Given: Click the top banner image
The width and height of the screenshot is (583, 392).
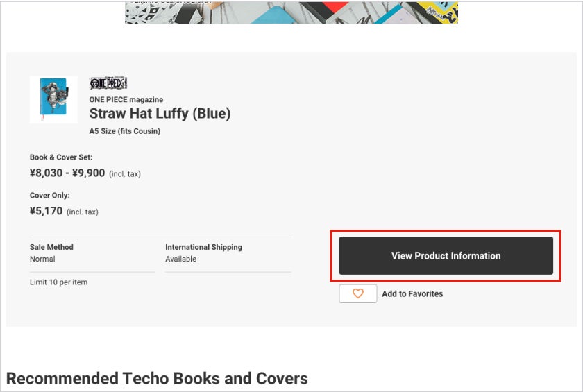Looking at the screenshot, I should pos(291,12).
